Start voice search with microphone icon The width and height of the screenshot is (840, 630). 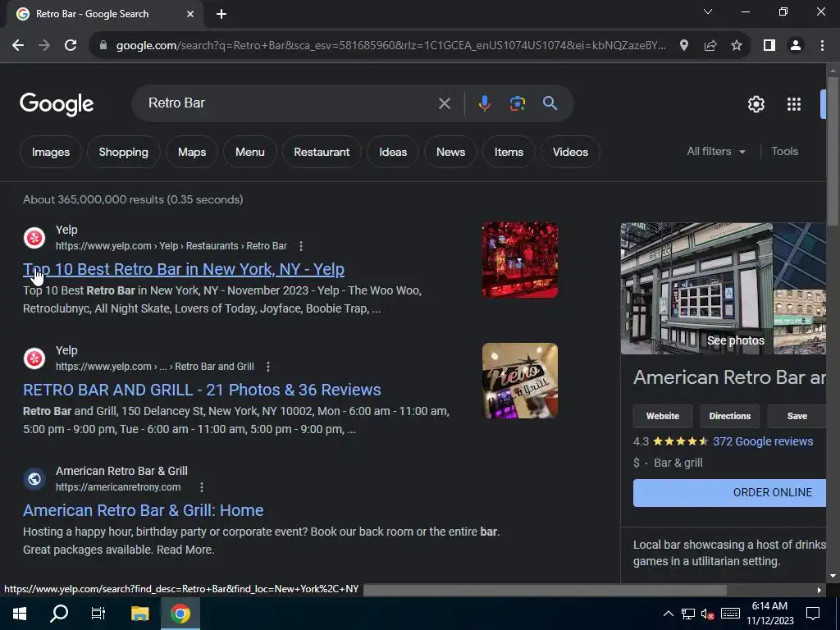pyautogui.click(x=484, y=103)
